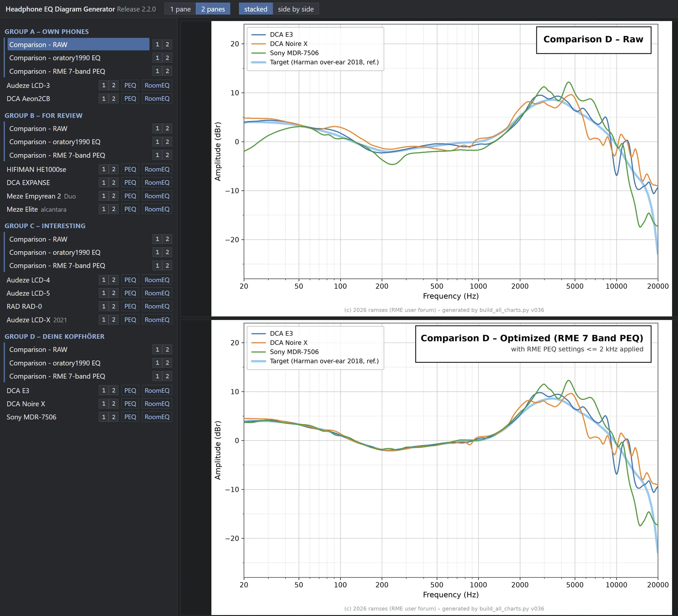Choose the stacked arrangement
Viewport: 678px width, 616px height.
(256, 9)
